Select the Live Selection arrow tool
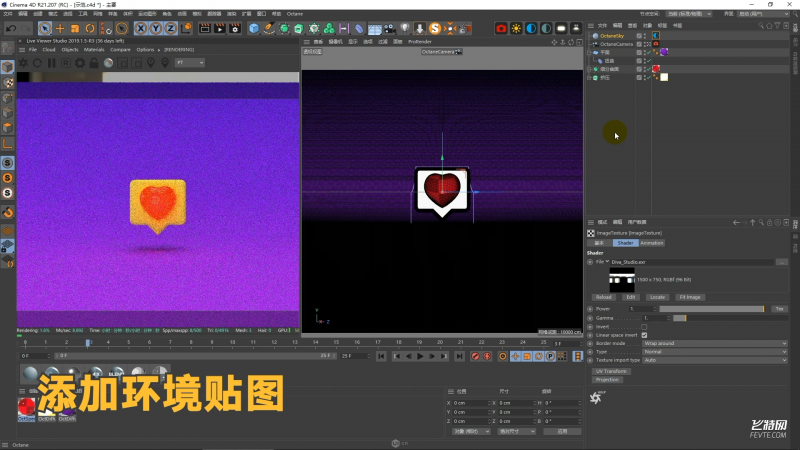This screenshot has width=800, height=450. (45, 29)
